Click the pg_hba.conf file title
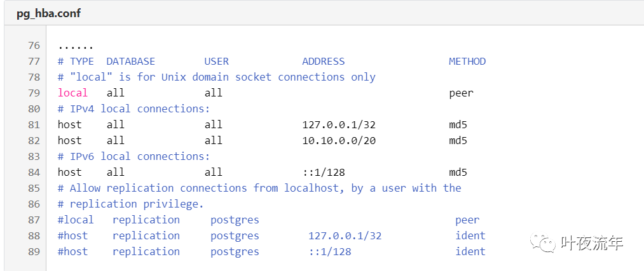 pos(48,13)
